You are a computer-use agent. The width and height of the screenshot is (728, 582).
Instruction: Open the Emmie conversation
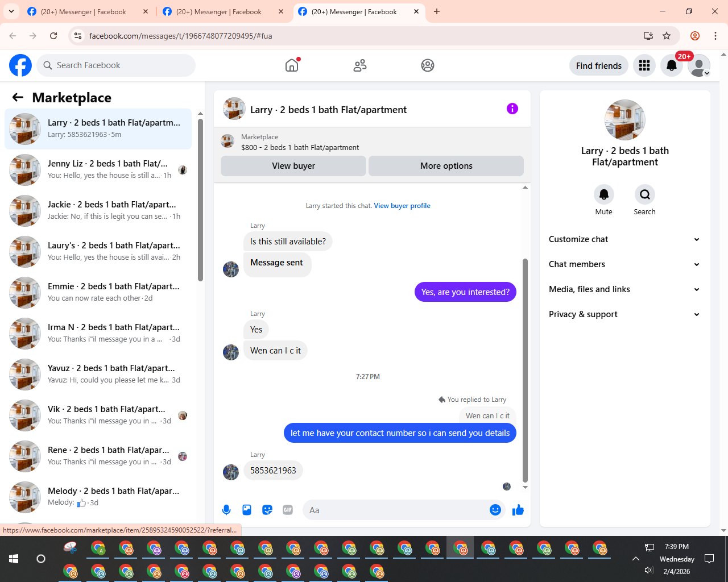pyautogui.click(x=98, y=293)
